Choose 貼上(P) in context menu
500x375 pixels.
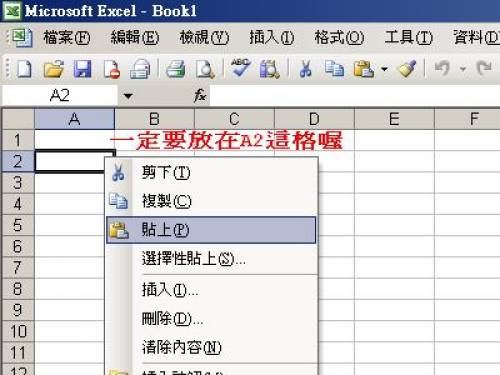(211, 230)
